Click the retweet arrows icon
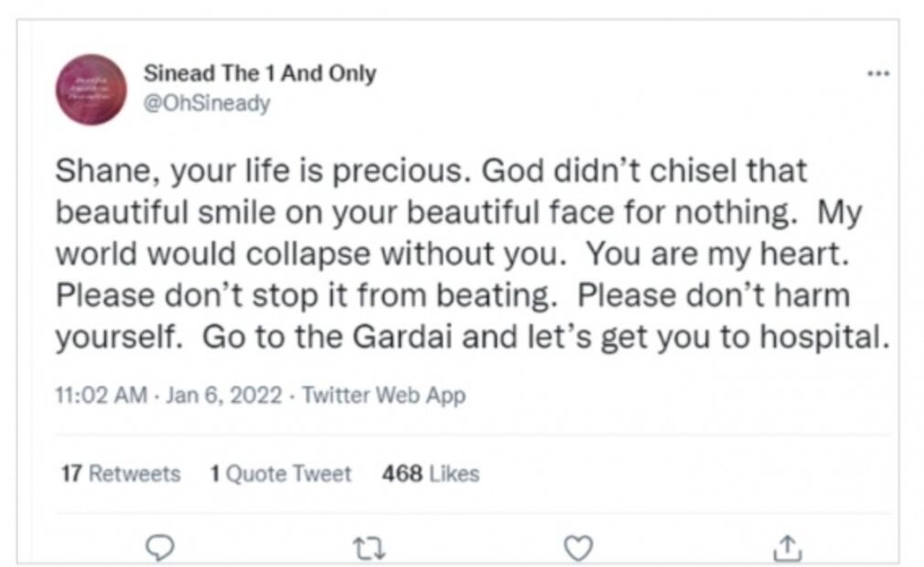 pyautogui.click(x=368, y=547)
